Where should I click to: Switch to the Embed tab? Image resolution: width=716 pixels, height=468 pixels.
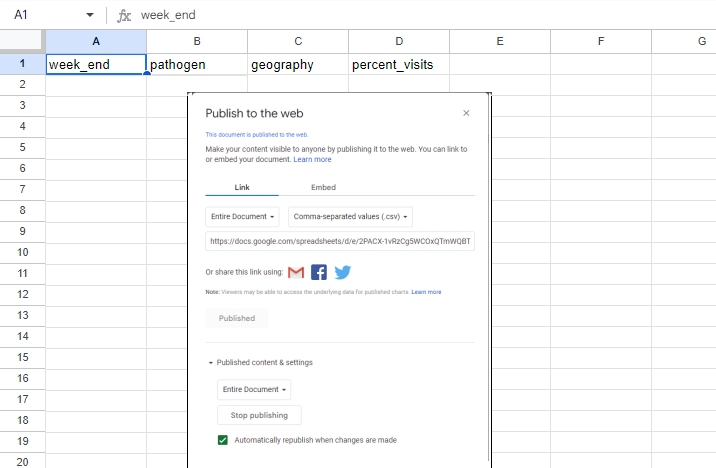click(323, 187)
